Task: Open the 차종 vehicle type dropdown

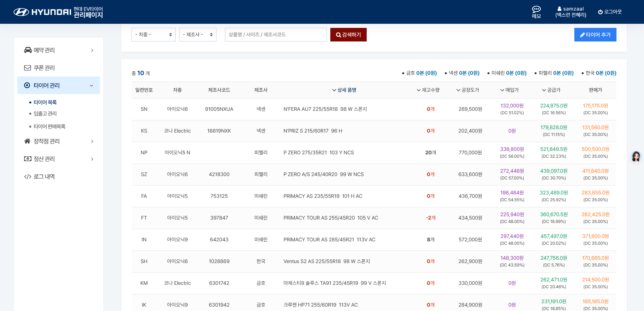Action: pyautogui.click(x=153, y=35)
